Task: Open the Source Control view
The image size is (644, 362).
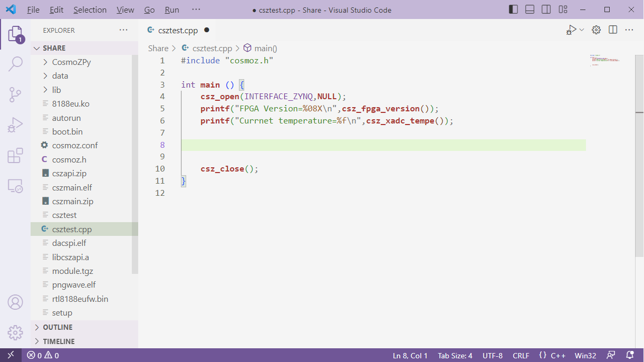Action: click(x=15, y=94)
